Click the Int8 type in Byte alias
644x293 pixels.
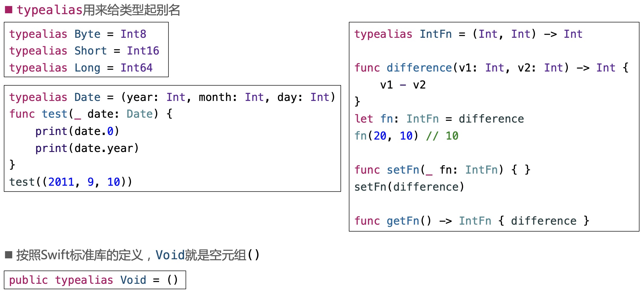133,34
